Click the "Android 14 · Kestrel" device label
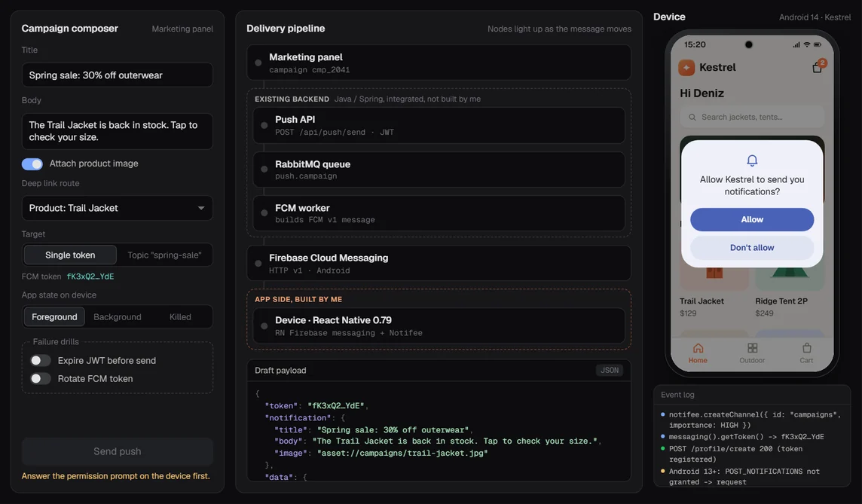Screen dimensions: 862x504 pyautogui.click(x=815, y=17)
